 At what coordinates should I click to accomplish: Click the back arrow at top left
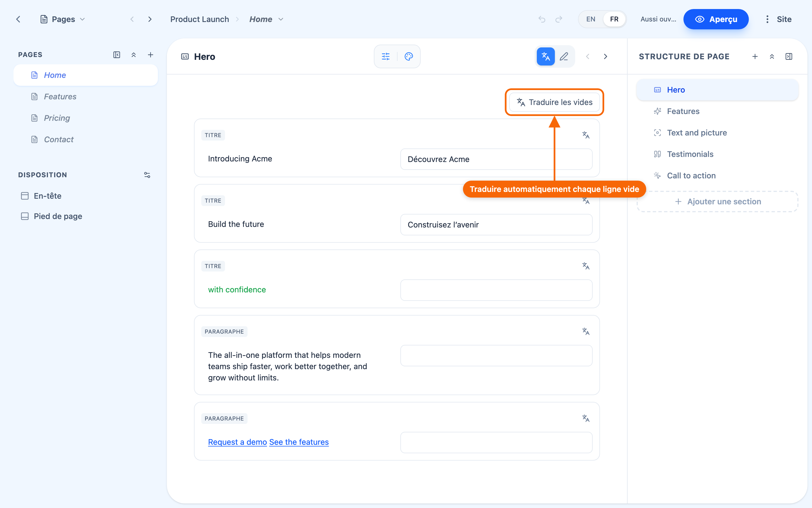point(18,19)
